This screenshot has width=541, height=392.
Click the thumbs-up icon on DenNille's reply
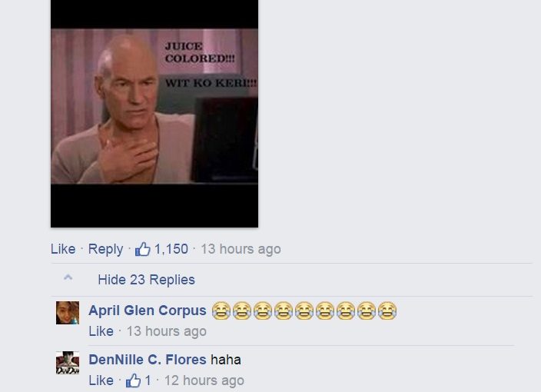(x=133, y=380)
